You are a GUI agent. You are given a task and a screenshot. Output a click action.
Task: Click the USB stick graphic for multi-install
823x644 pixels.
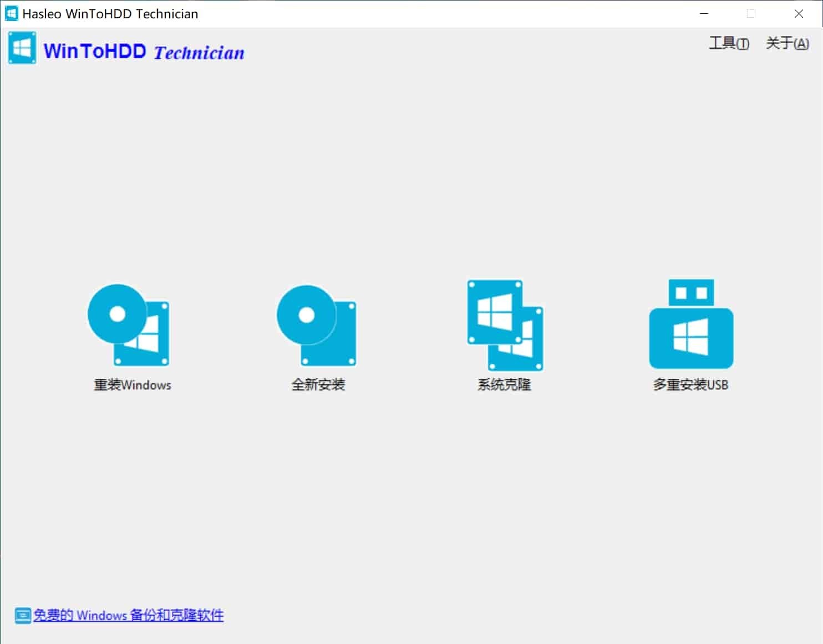pos(691,324)
